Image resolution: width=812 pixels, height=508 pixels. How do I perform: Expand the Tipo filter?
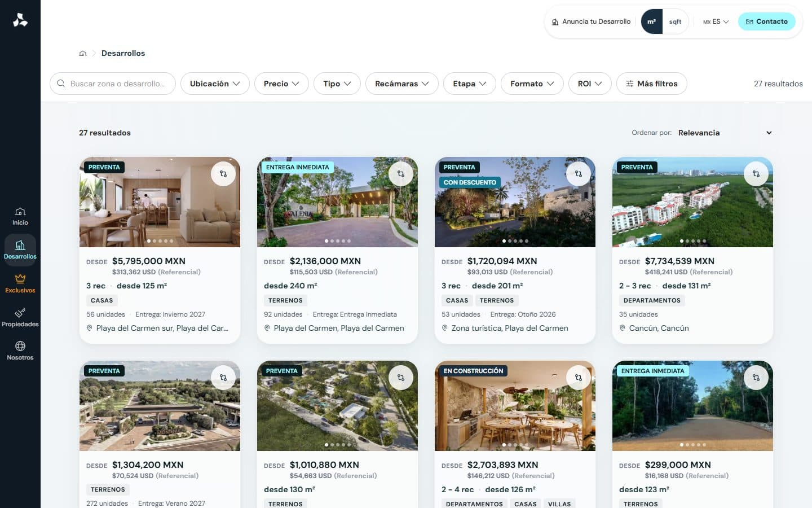337,84
